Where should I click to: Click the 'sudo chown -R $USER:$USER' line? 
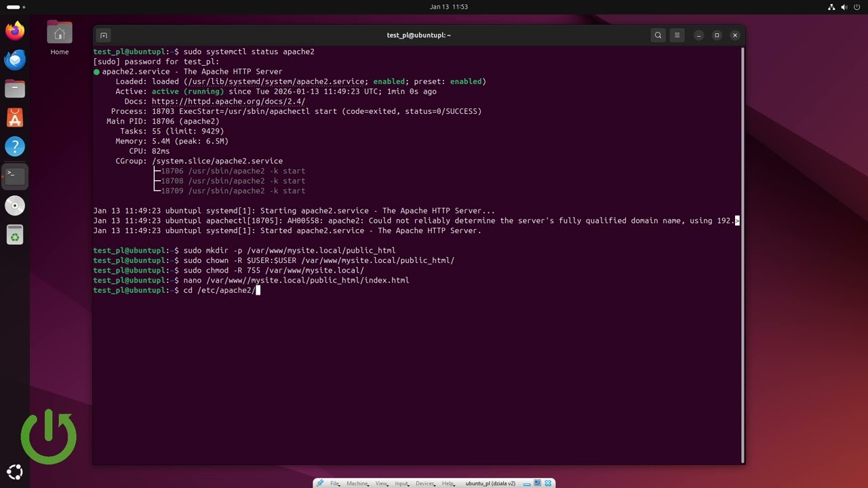click(319, 260)
